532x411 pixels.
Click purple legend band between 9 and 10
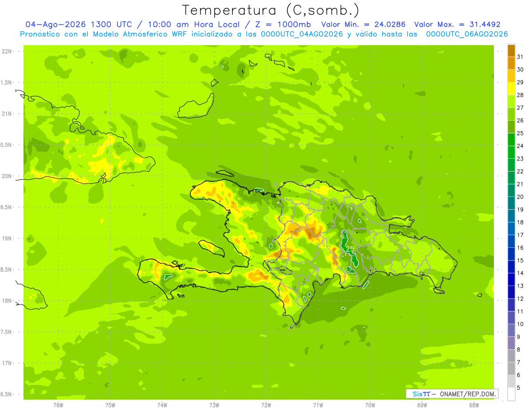(x=511, y=330)
